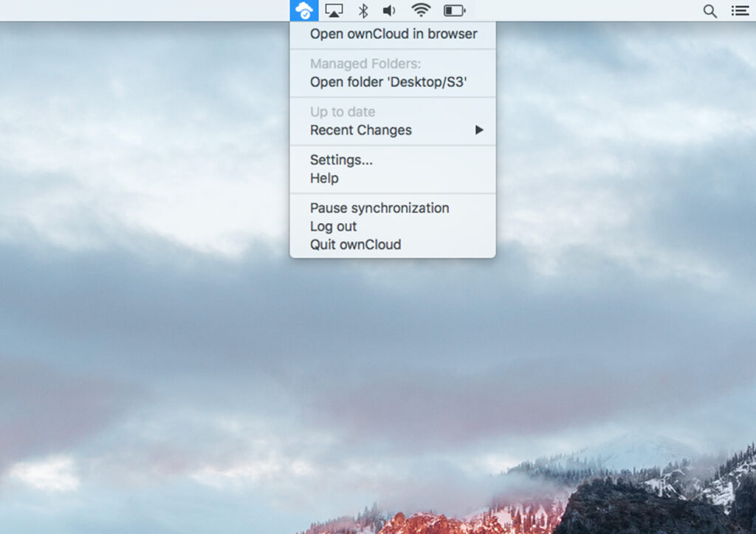The image size is (756, 534).
Task: Toggle Pause synchronization
Action: (x=379, y=208)
